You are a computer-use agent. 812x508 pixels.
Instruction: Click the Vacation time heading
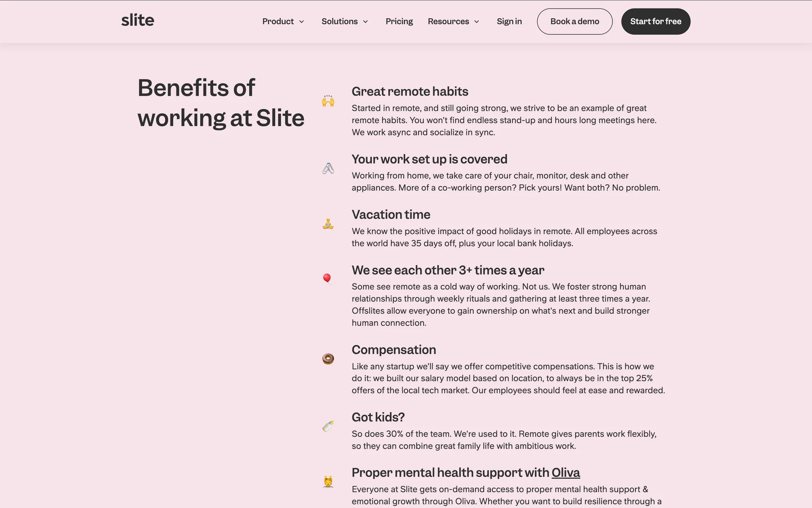click(391, 215)
